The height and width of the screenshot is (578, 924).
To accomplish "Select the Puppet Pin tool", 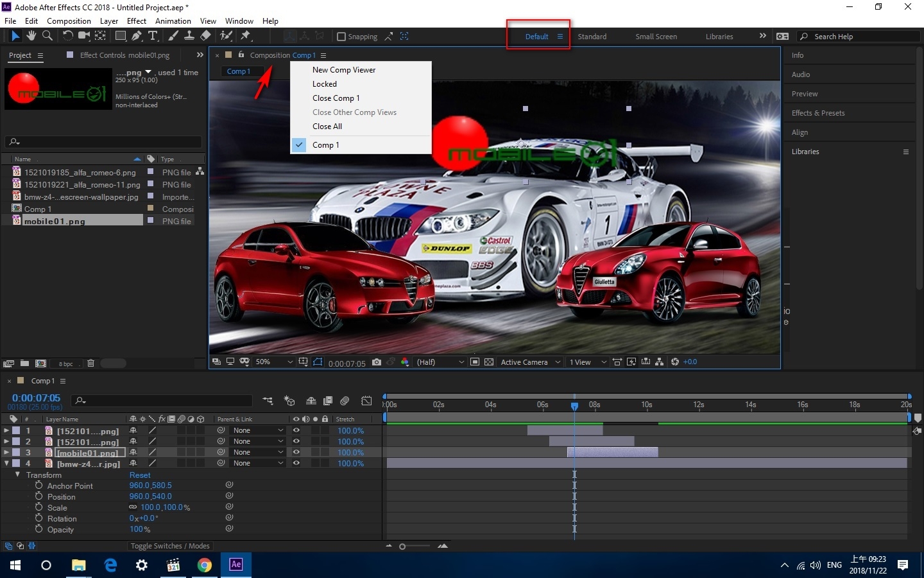I will click(x=246, y=36).
